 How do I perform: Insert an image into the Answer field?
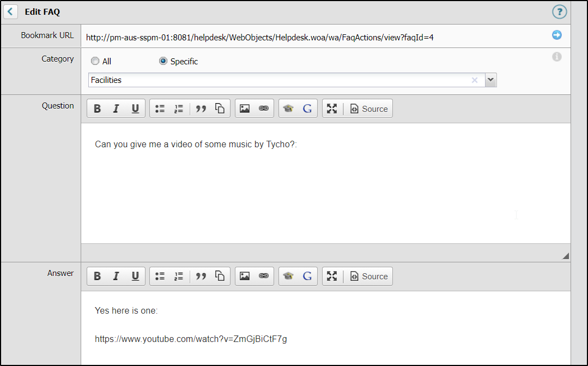point(244,276)
